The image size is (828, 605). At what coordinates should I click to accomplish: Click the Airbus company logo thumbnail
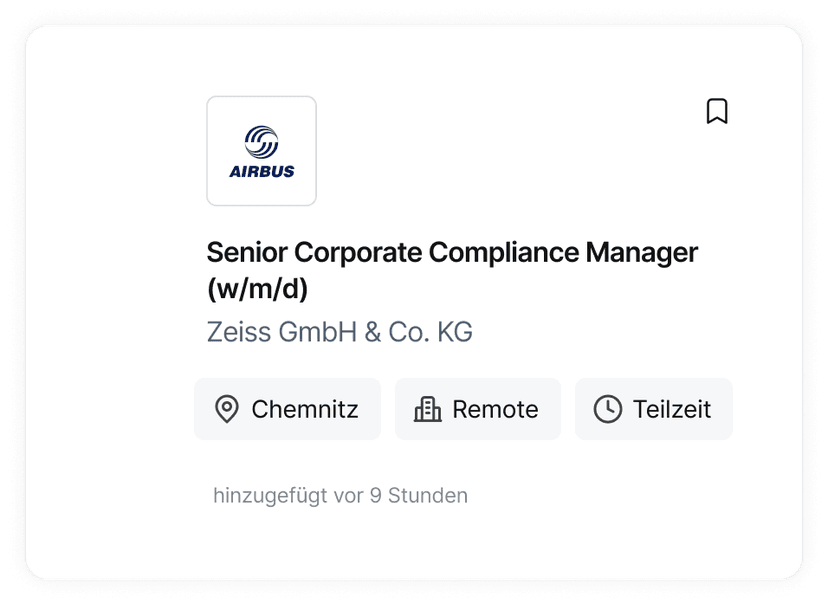pyautogui.click(x=262, y=151)
